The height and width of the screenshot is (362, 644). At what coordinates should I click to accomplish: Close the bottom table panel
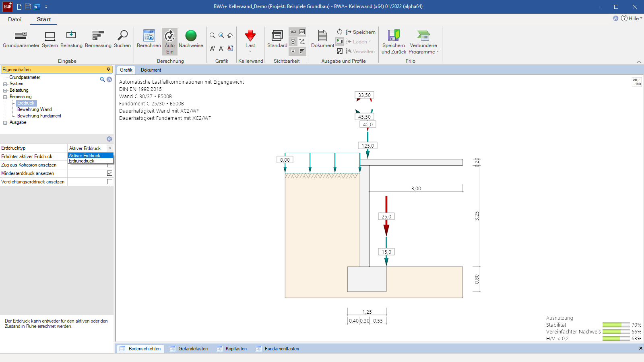pos(640,348)
